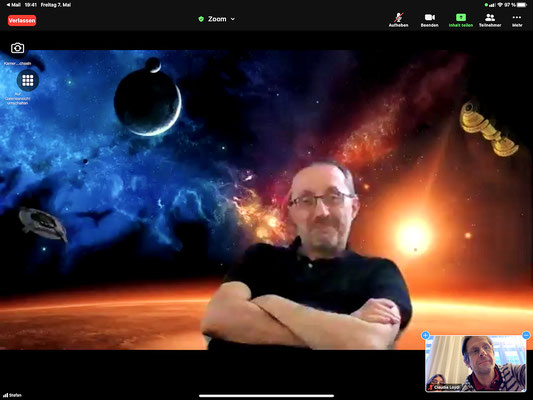Click the speaker name label Stefan
This screenshot has height=400, width=533.
(x=15, y=395)
